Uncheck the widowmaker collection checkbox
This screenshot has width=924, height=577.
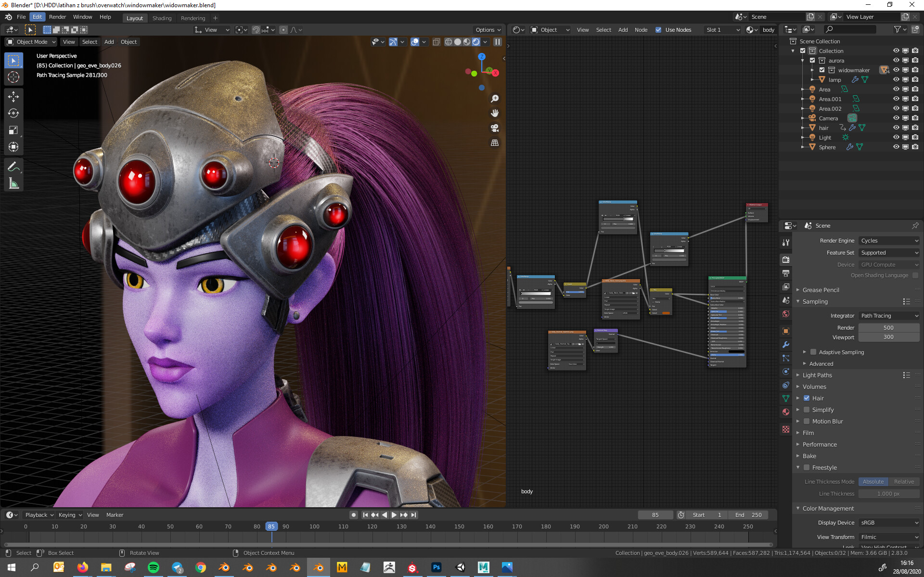point(822,70)
